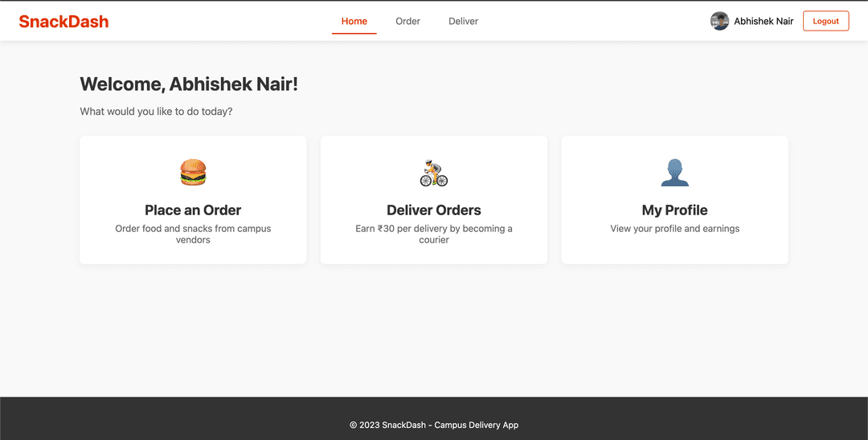
Task: Click the © 2023 SnackDash footer text
Action: (434, 425)
